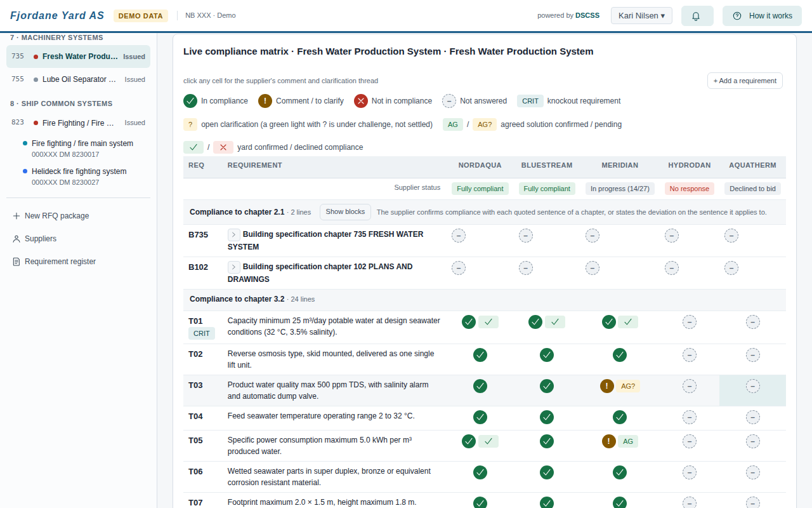Viewport: 812px width, 508px height.
Task: Click Meridian comment icon for T03
Action: point(607,386)
